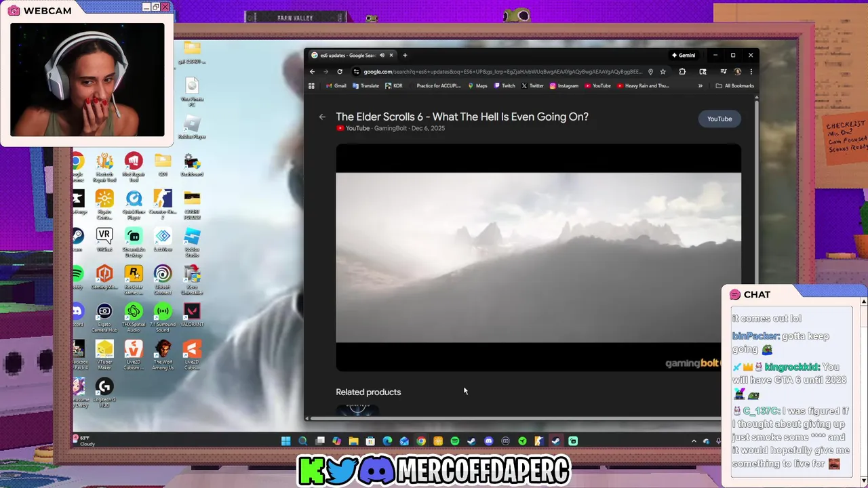Open the All Bookmarks folder
The height and width of the screenshot is (488, 868).
point(734,86)
